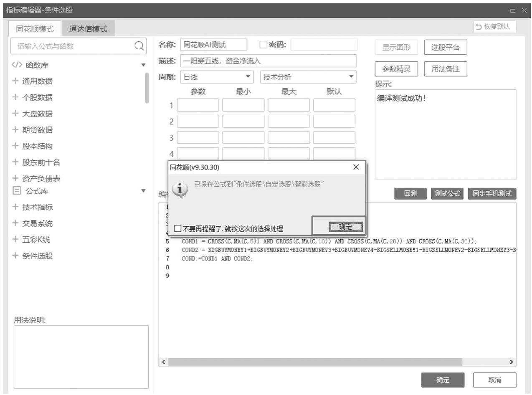532x395 pixels.
Task: Collapse the 公式库 section arrow
Action: pyautogui.click(x=144, y=191)
